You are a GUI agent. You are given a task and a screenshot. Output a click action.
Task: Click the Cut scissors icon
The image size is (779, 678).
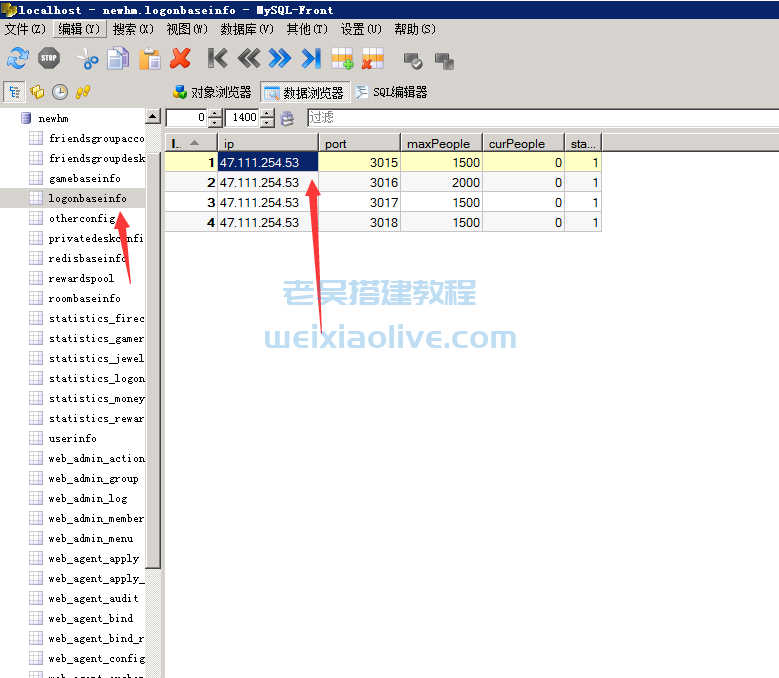(88, 59)
